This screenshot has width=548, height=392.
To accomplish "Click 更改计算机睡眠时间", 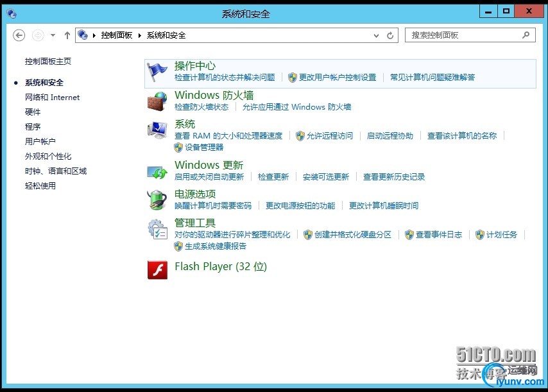I will click(x=384, y=206).
